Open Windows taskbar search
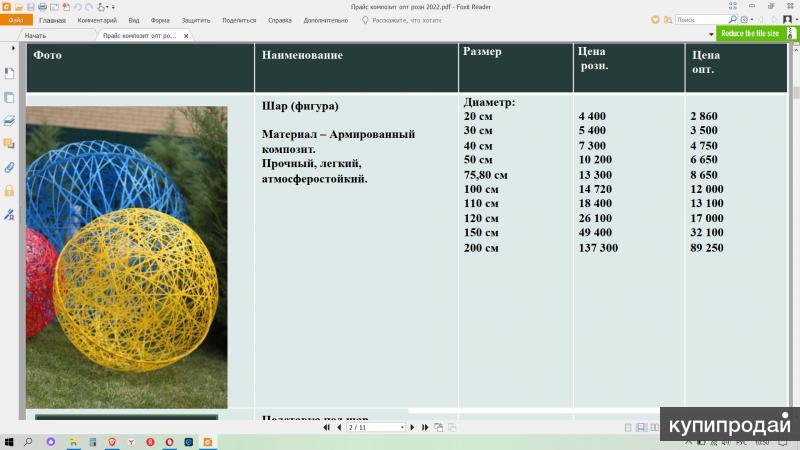Screen dimensions: 800x450 point(28,442)
